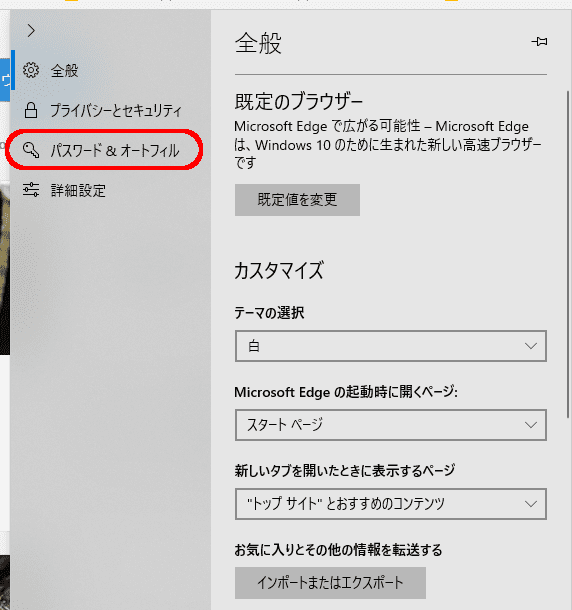Screen dimensions: 572x610
Task: Open the 全般 settings section
Action: tap(110, 70)
